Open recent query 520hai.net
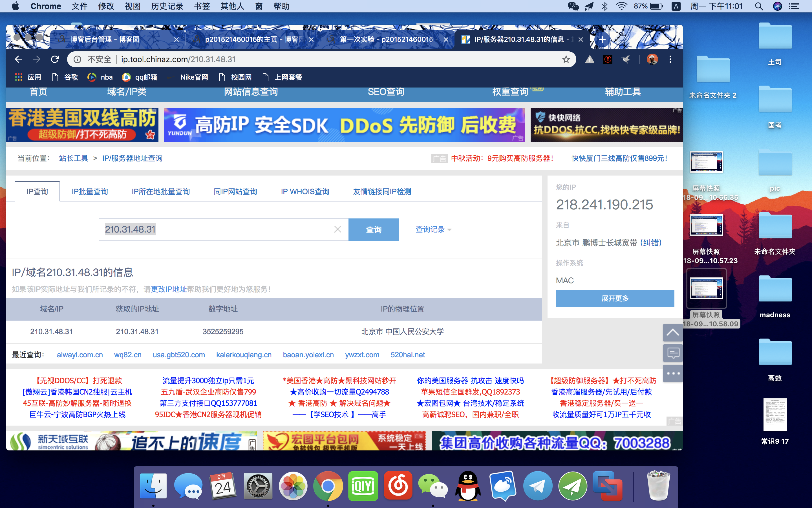Viewport: 812px width, 508px height. 408,355
